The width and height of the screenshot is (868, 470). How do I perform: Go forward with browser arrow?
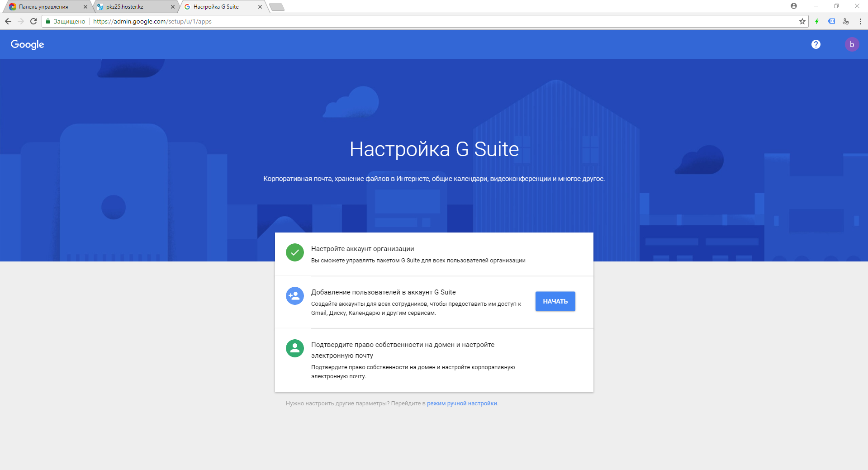21,21
